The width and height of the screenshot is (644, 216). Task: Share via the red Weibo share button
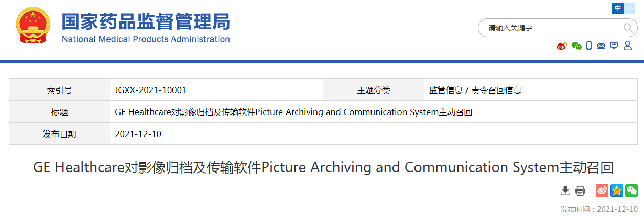[x=602, y=190]
